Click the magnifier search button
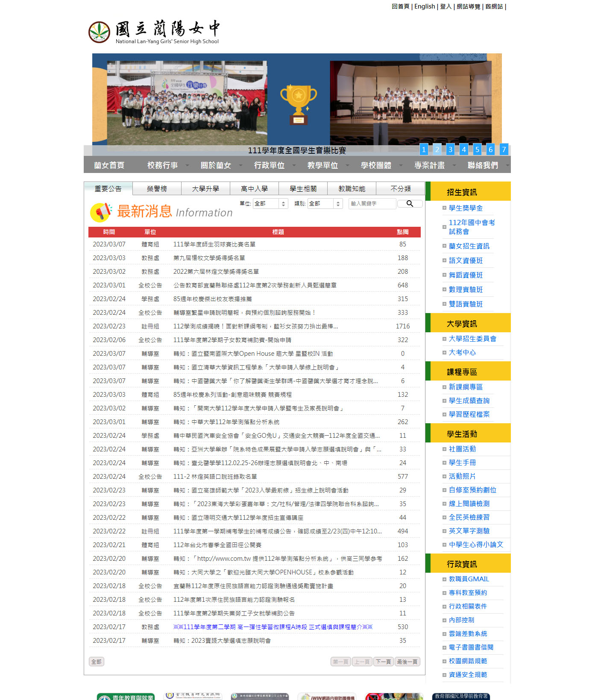This screenshot has height=700, width=598. (x=410, y=204)
